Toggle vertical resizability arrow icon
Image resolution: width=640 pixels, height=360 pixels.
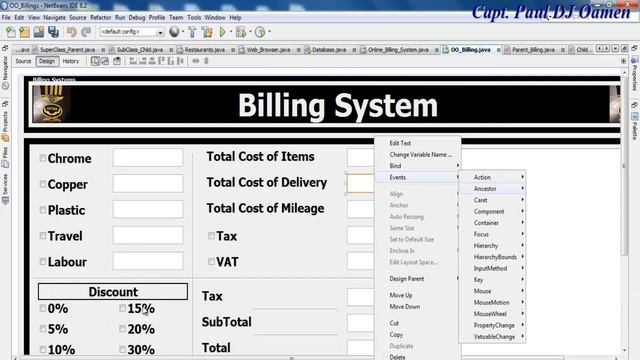pos(206,61)
